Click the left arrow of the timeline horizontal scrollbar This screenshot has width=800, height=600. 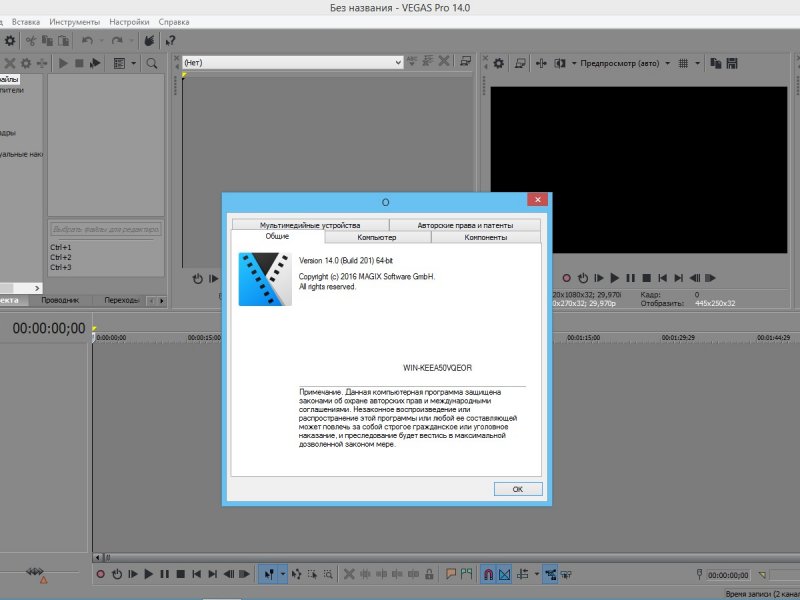point(97,558)
